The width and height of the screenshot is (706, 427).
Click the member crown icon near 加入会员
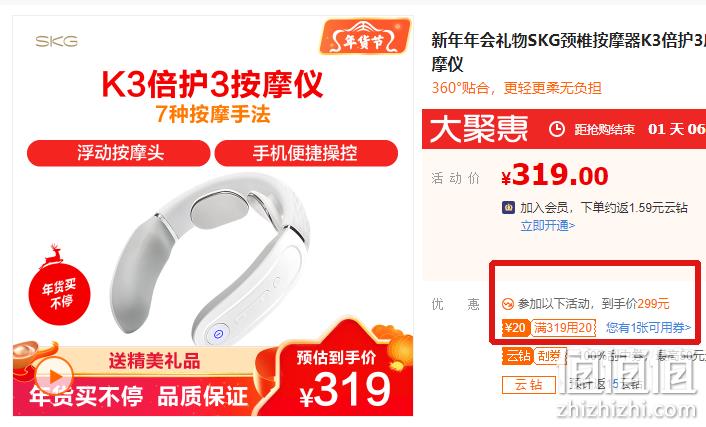tap(508, 208)
